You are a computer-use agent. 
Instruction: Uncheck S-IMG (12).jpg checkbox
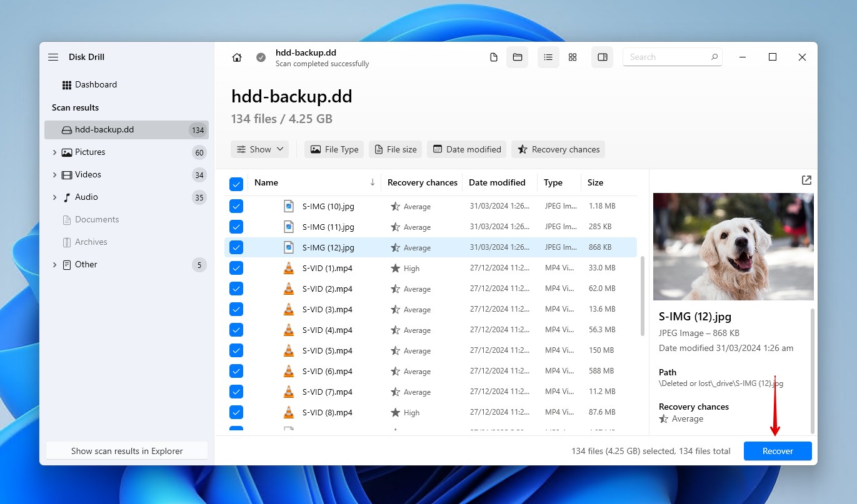(236, 247)
